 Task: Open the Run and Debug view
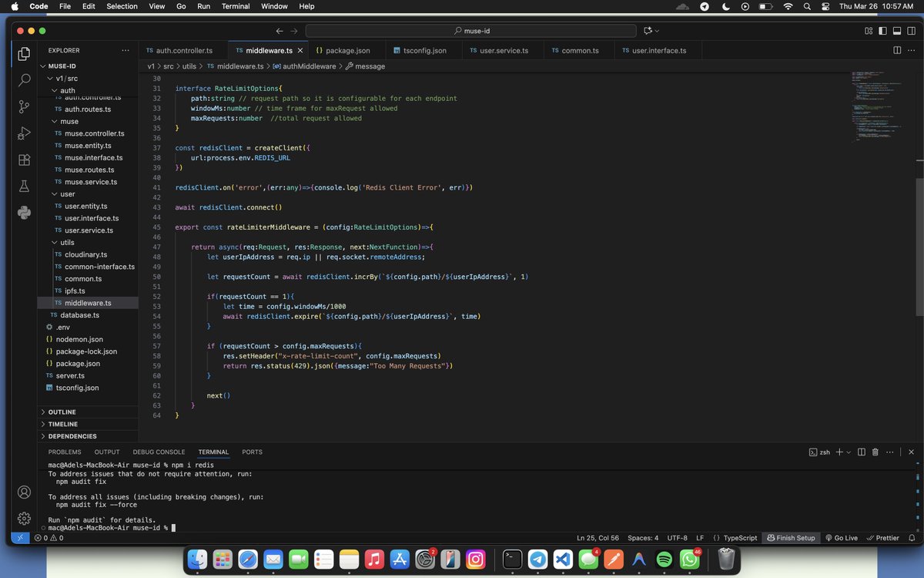coord(24,133)
